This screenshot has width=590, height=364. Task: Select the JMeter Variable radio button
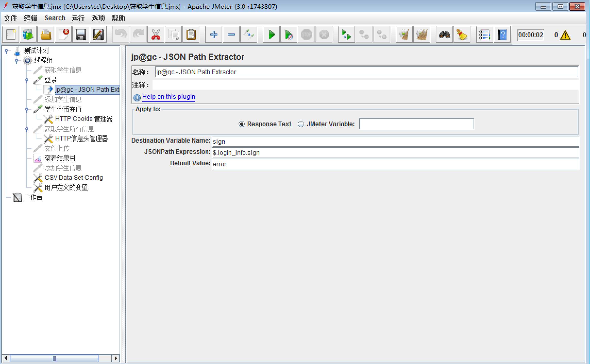pyautogui.click(x=301, y=124)
